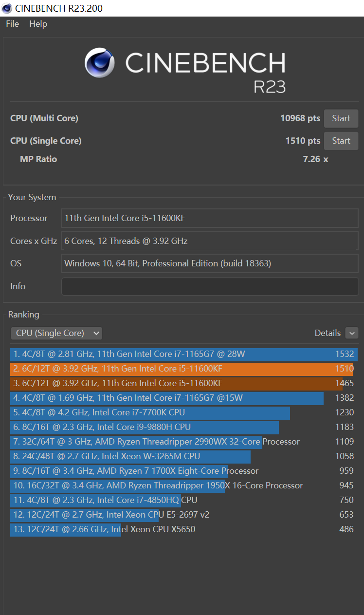Click the CPU (Multi Core) label

[x=44, y=118]
